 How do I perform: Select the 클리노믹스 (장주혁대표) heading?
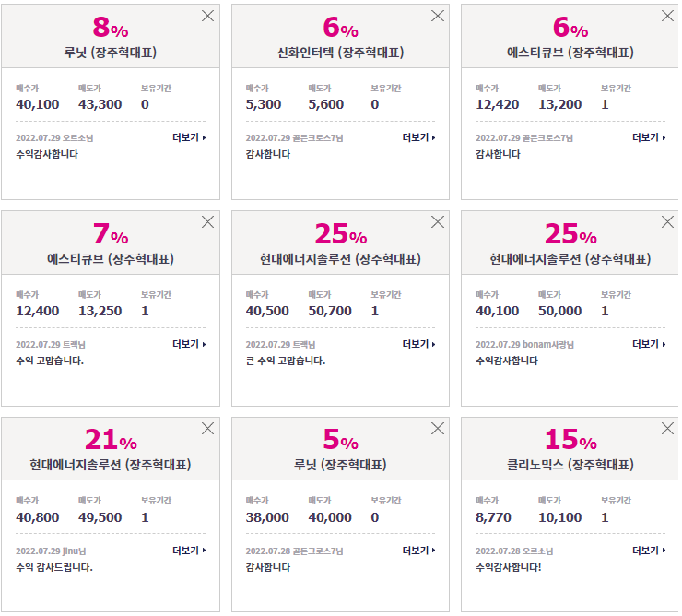click(570, 465)
